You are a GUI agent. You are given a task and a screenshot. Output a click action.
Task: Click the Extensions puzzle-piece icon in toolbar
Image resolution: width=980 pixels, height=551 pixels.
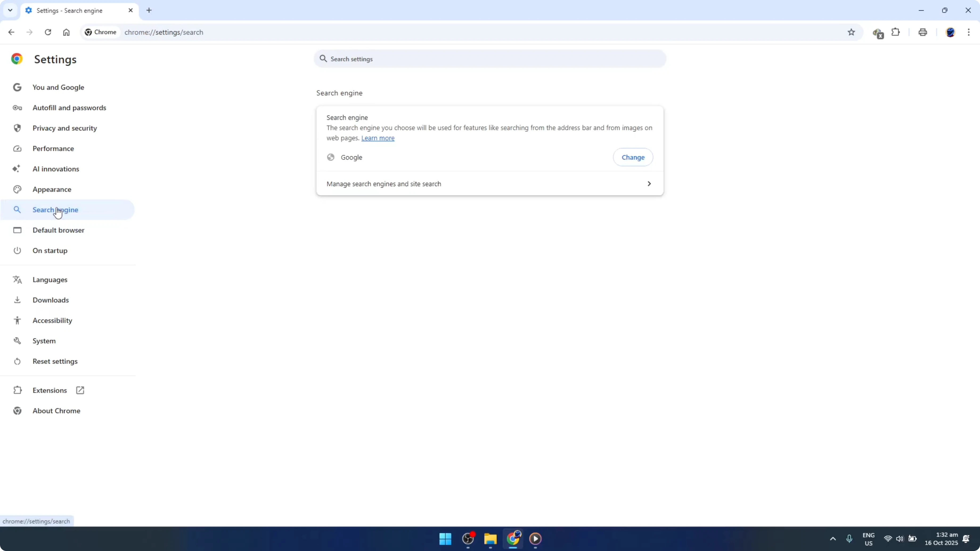pos(896,32)
